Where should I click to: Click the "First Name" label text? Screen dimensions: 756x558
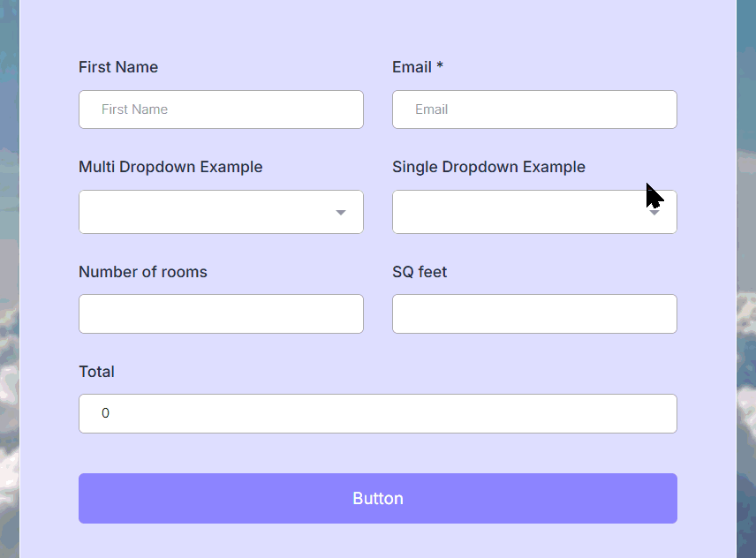click(118, 67)
